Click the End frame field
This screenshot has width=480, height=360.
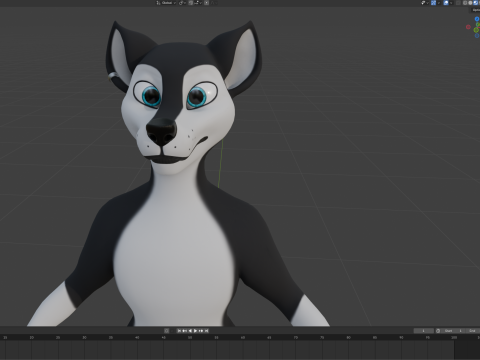472,331
